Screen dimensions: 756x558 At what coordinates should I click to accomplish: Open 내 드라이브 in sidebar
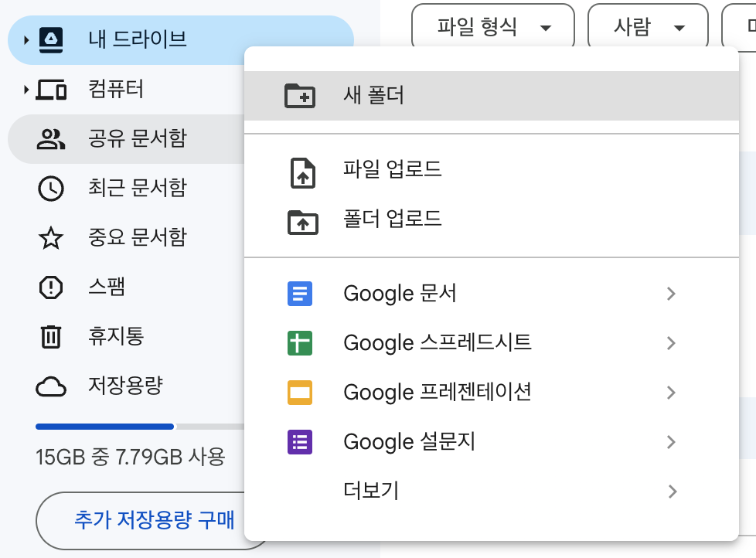pyautogui.click(x=181, y=40)
